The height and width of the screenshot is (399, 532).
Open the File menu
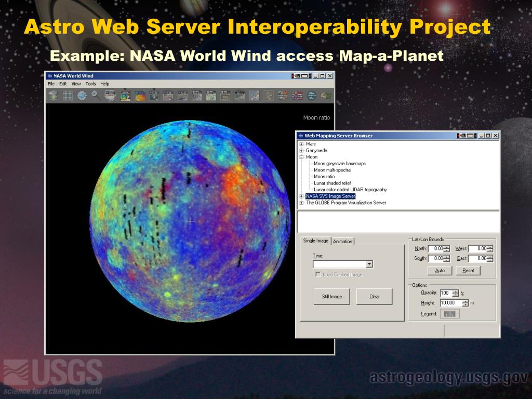tap(51, 84)
